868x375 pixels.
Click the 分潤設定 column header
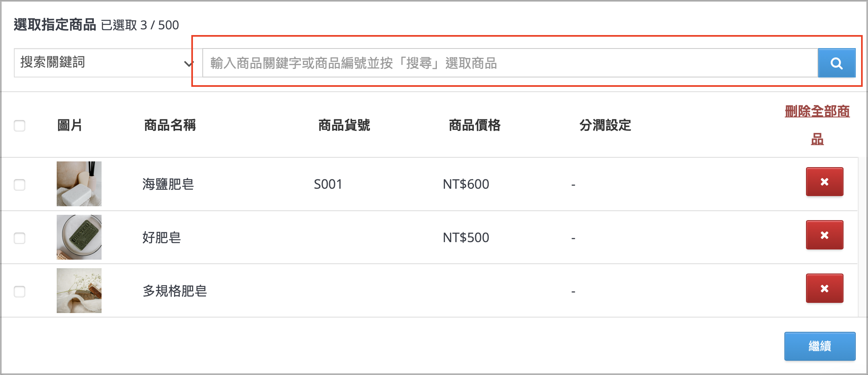tap(605, 125)
